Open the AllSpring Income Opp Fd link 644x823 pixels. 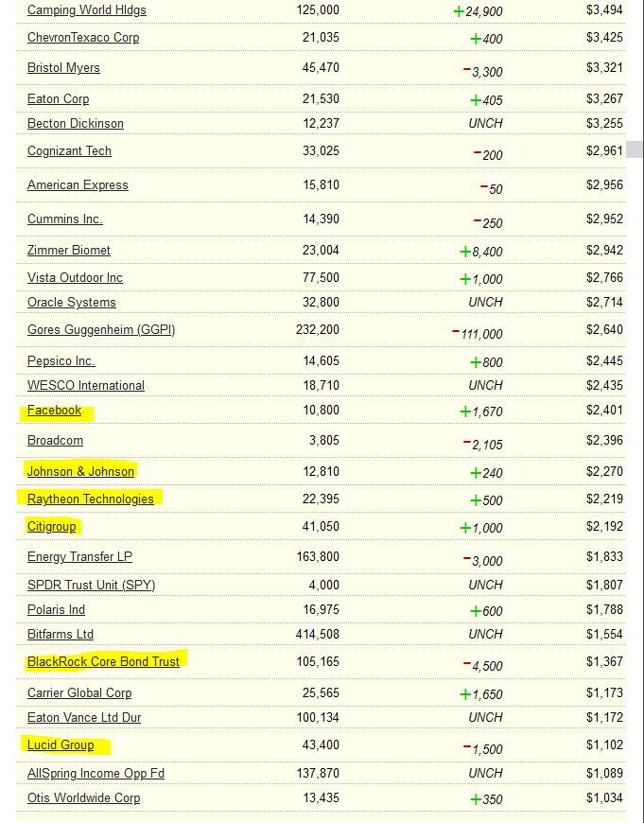click(96, 774)
